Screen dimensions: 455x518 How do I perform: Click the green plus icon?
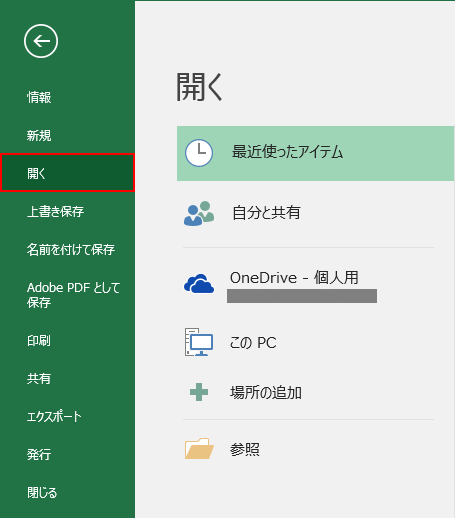199,392
